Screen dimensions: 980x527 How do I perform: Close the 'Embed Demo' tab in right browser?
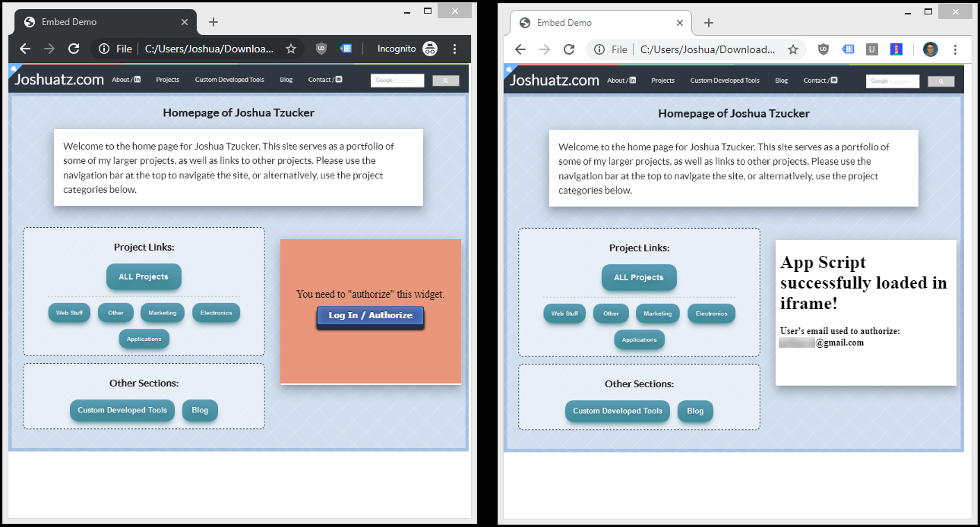[680, 23]
